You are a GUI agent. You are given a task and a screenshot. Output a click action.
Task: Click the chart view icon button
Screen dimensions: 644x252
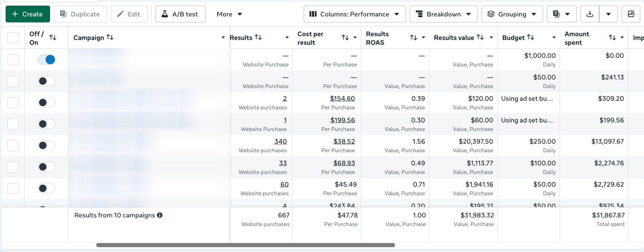pos(631,14)
